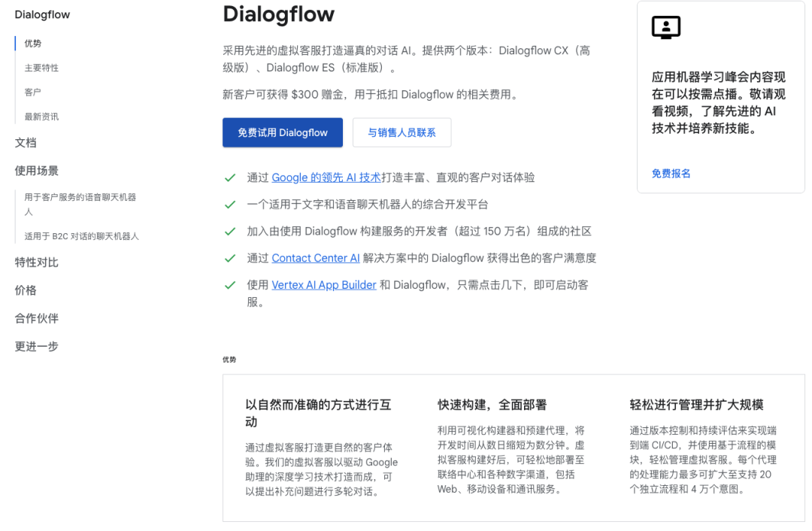
Task: Go to 主要特性 in the sidebar
Action: pyautogui.click(x=41, y=68)
